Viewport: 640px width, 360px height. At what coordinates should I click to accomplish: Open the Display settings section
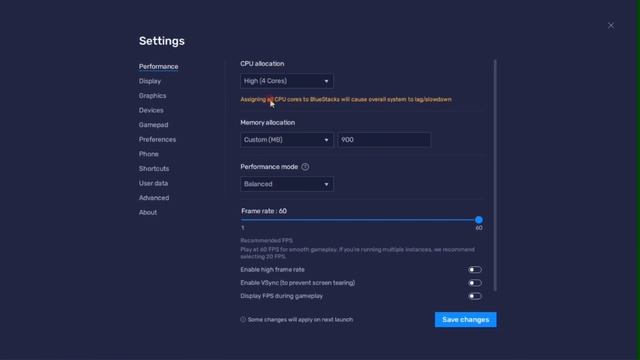(150, 81)
